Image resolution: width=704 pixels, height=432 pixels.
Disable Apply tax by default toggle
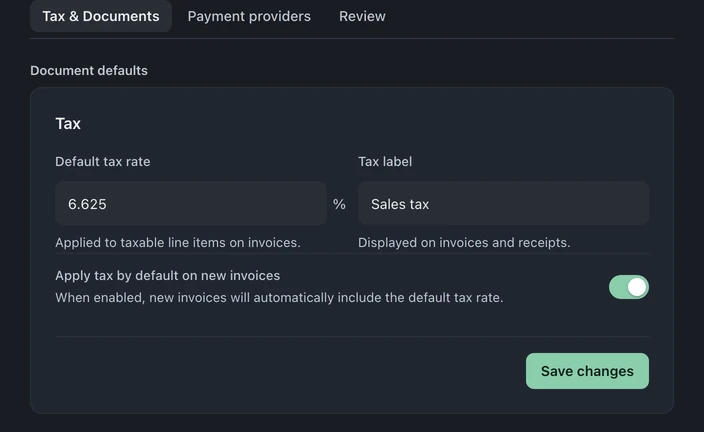pos(629,287)
